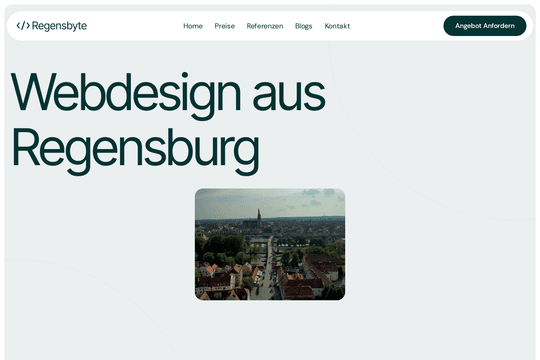Click the Angebot Anfordern button
Image resolution: width=540 pixels, height=360 pixels.
(x=485, y=26)
